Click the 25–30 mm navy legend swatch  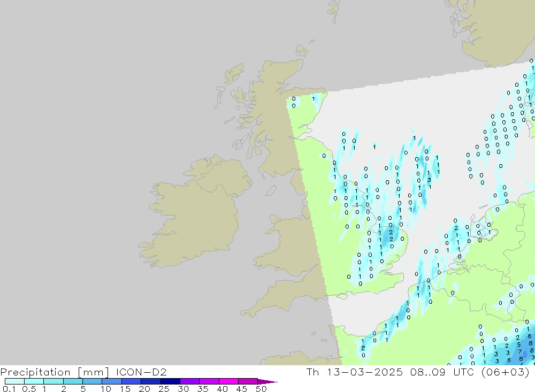[x=170, y=381]
